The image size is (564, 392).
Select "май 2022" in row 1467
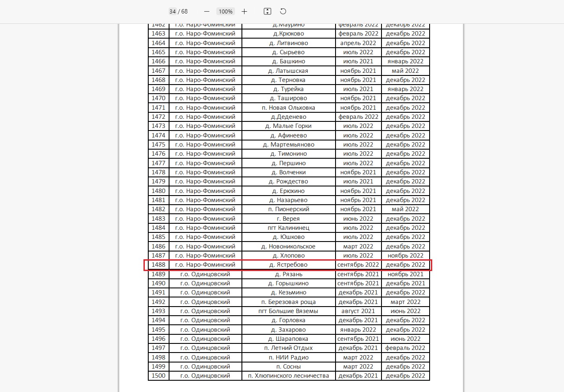click(405, 71)
